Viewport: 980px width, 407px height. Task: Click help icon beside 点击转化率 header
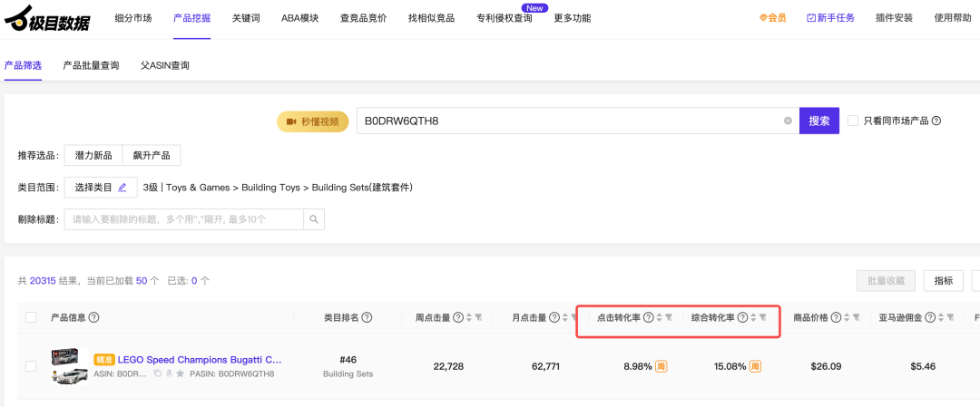click(x=648, y=318)
